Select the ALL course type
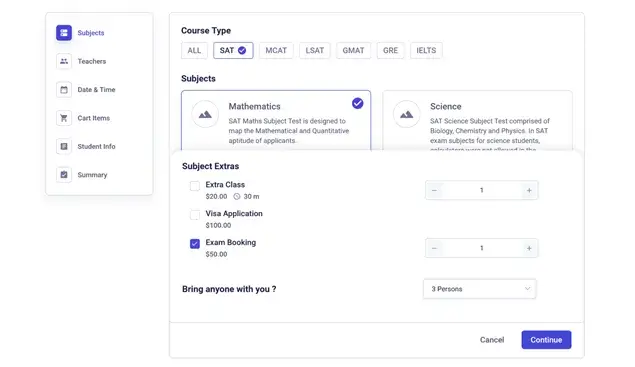This screenshot has height=367, width=635. pos(194,51)
